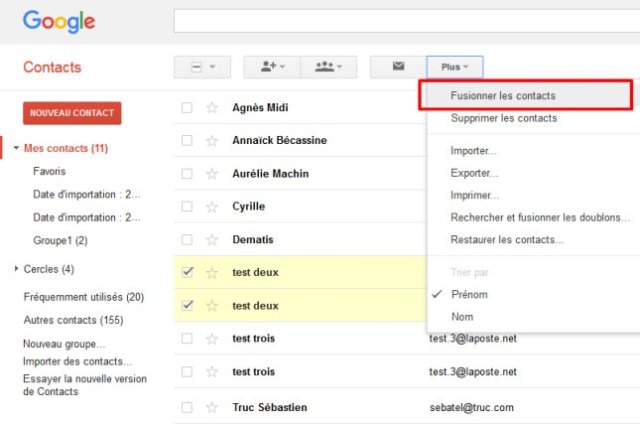Uncheck the first test deux contact
This screenshot has height=427, width=640.
(187, 272)
